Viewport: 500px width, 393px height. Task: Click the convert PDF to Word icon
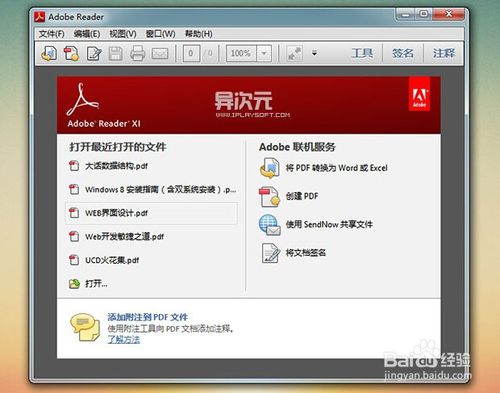(270, 168)
